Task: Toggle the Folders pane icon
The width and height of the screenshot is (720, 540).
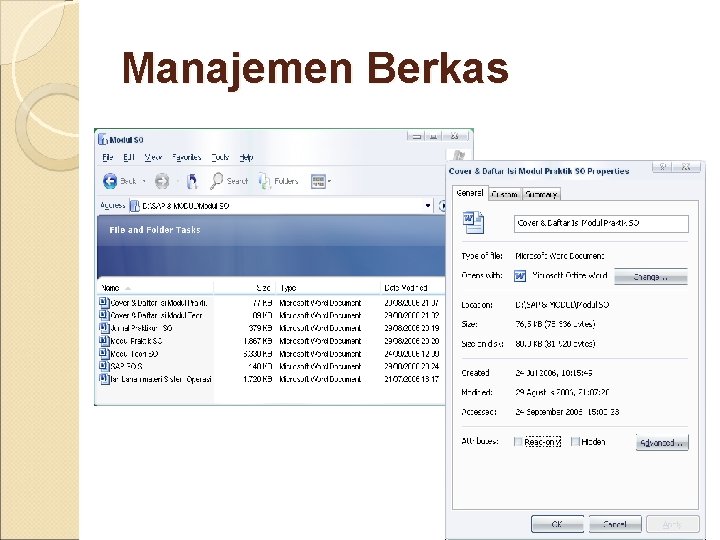Action: point(264,181)
